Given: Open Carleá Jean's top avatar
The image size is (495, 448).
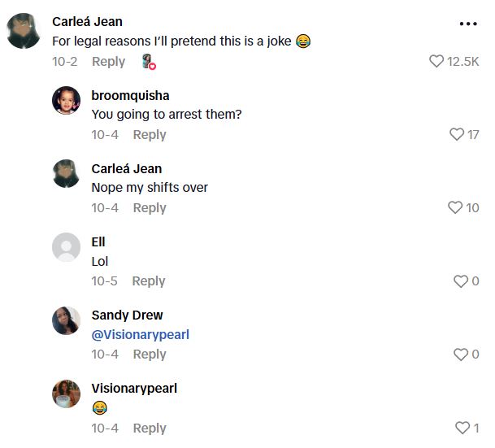Looking at the screenshot, I should pos(22,32).
